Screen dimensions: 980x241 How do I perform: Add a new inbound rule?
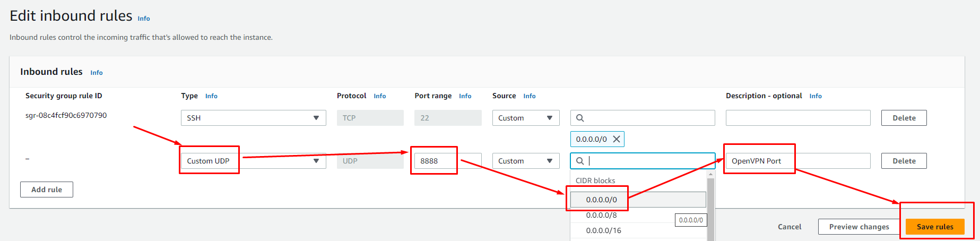[x=47, y=190]
